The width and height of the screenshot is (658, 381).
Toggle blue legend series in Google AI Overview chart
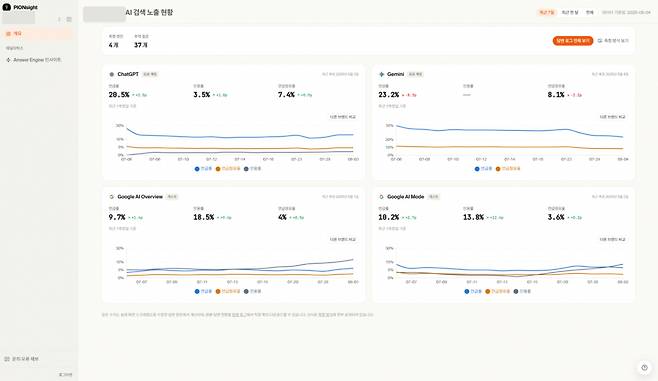point(204,291)
